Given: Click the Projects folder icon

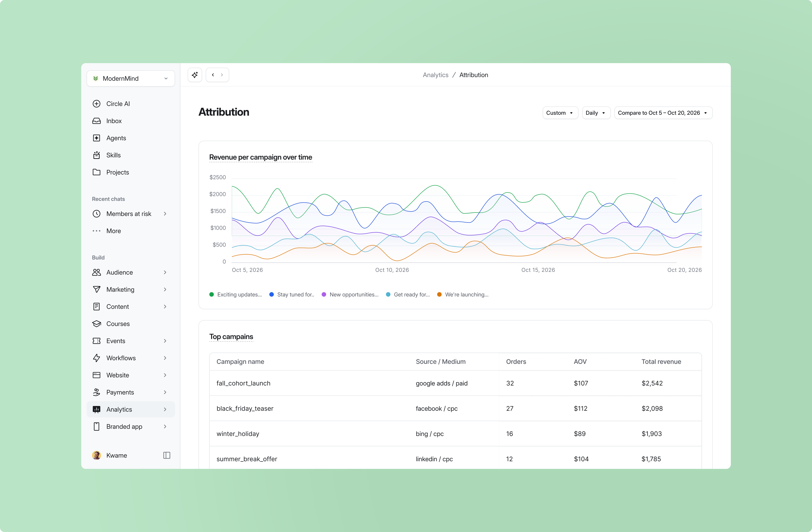Looking at the screenshot, I should [x=97, y=172].
